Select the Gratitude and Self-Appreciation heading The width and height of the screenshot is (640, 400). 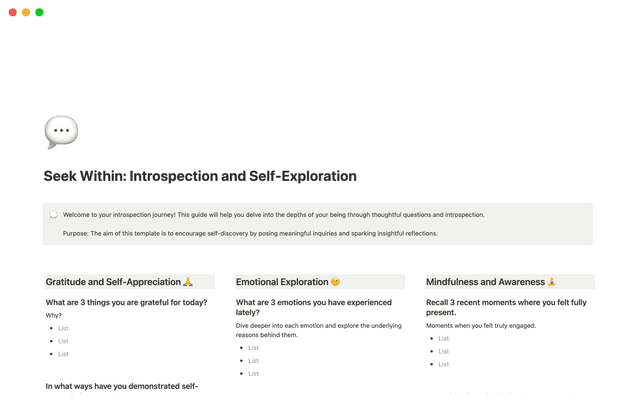pos(113,282)
